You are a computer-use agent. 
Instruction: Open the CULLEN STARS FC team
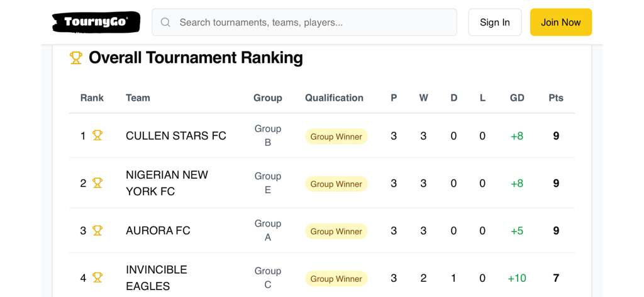(x=175, y=136)
